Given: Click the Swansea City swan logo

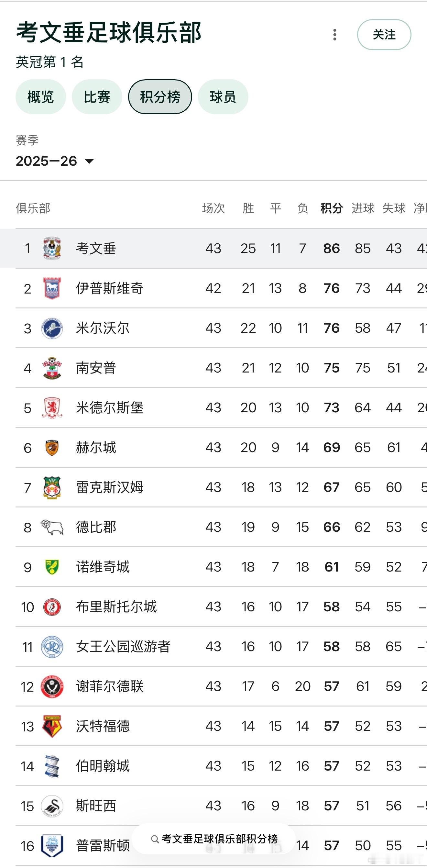Looking at the screenshot, I should (52, 806).
